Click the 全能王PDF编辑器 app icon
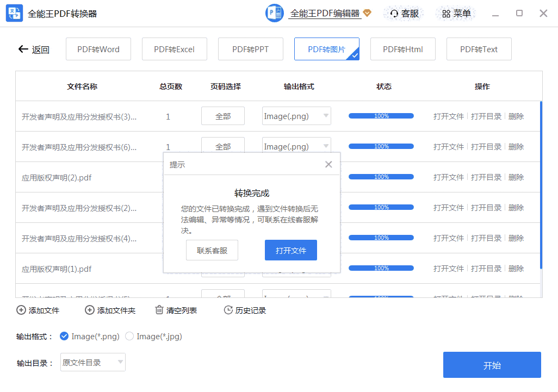 [x=275, y=14]
